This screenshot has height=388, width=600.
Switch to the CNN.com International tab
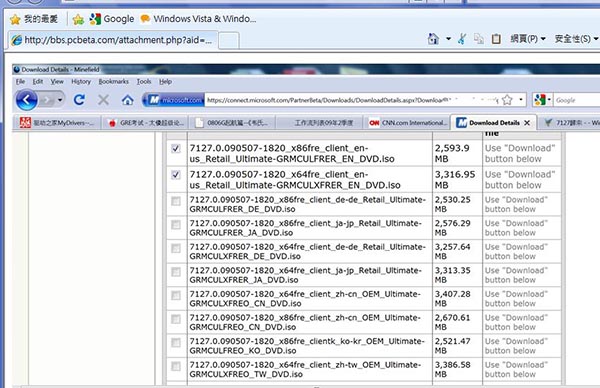pos(407,123)
